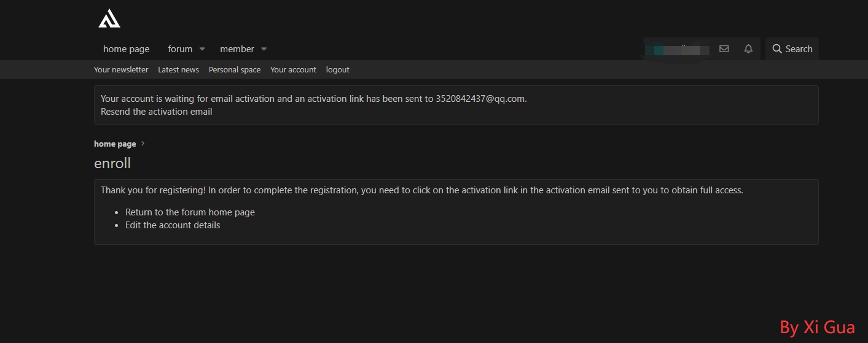868x343 pixels.
Task: Return to the forum home page
Action: click(x=190, y=212)
